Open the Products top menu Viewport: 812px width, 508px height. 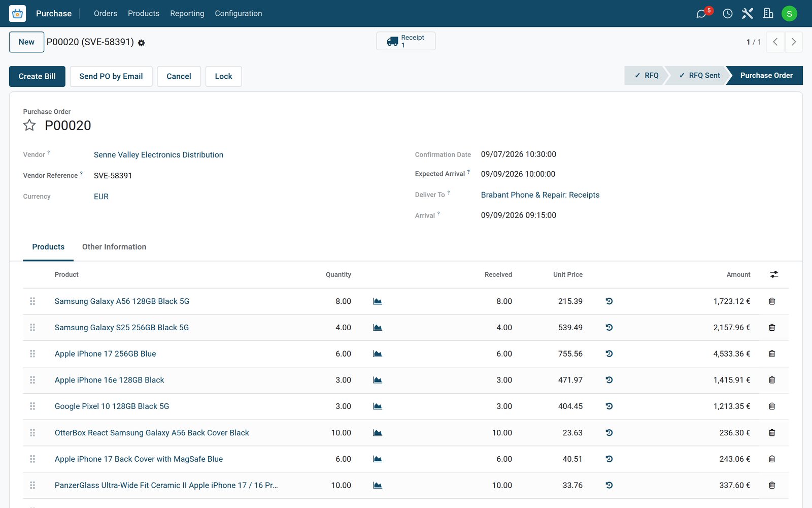[144, 14]
